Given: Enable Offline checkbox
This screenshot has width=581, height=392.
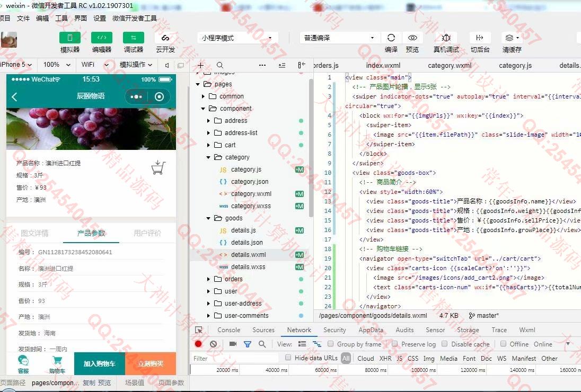Looking at the screenshot, I should click(x=503, y=344).
